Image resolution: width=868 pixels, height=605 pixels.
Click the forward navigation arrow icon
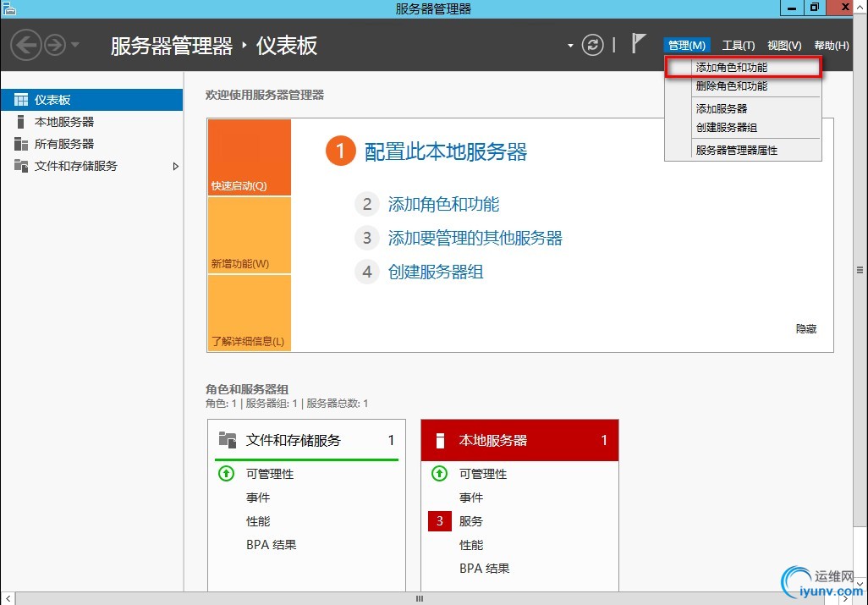(55, 45)
